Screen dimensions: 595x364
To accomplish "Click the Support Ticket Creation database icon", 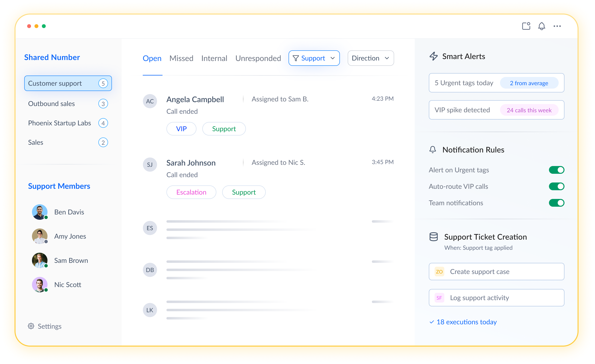I will point(433,237).
